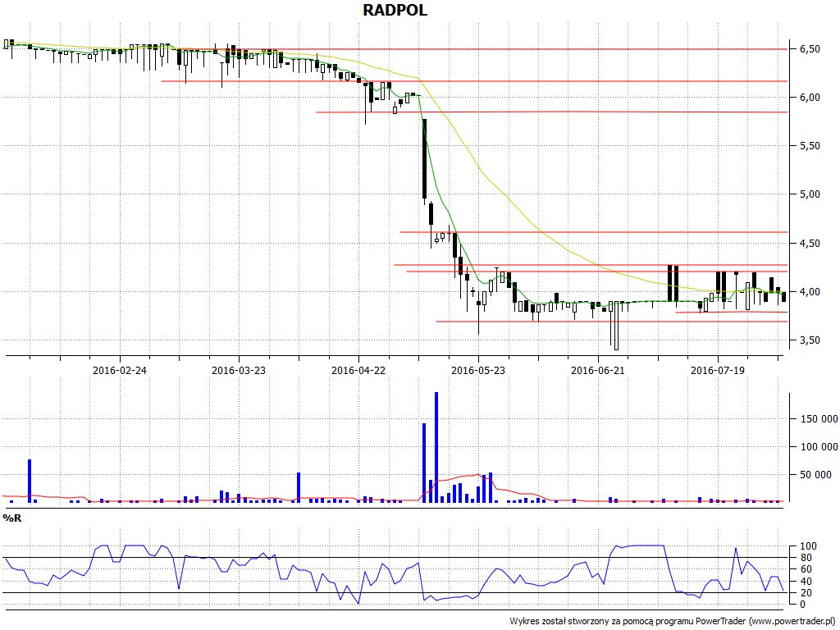The width and height of the screenshot is (840, 630).
Task: Select the 100 000 volume axis label
Action: pos(819,447)
